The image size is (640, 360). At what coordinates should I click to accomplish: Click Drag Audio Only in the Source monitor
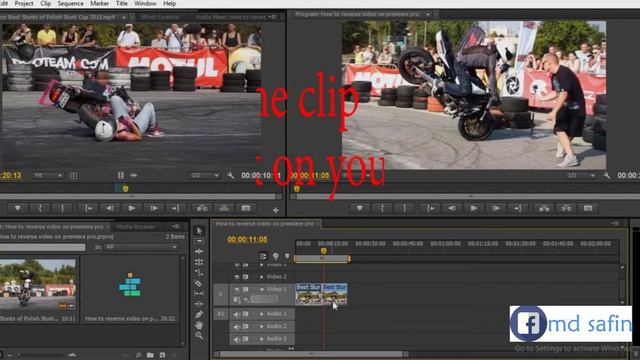134,176
